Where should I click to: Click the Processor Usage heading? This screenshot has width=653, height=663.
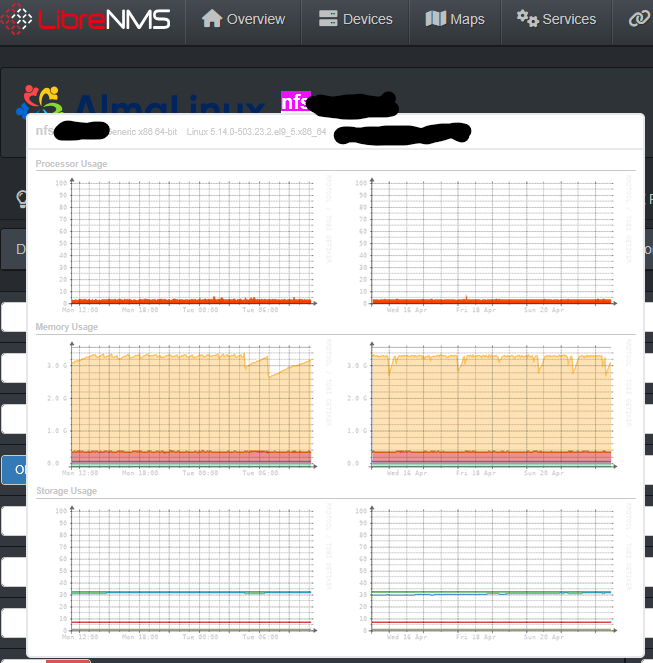[71, 164]
